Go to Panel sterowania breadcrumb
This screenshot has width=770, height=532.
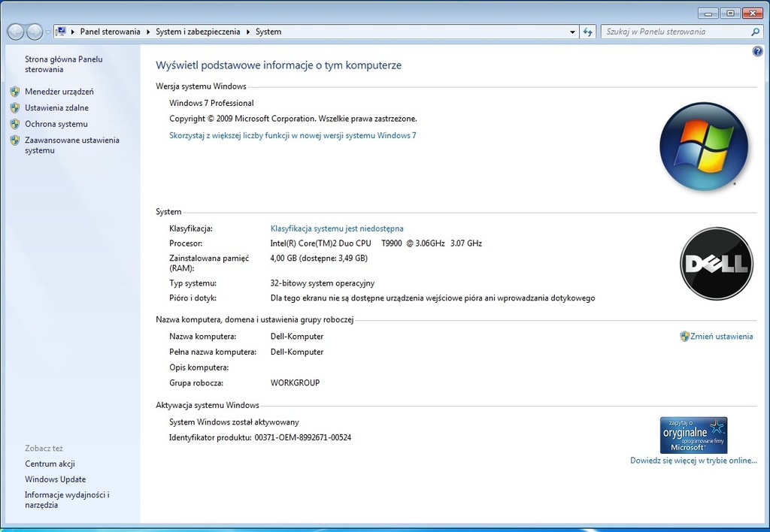tap(110, 32)
